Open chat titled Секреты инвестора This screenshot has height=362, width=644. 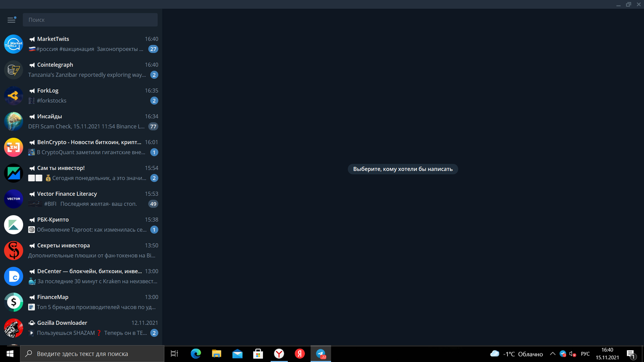pos(63,245)
